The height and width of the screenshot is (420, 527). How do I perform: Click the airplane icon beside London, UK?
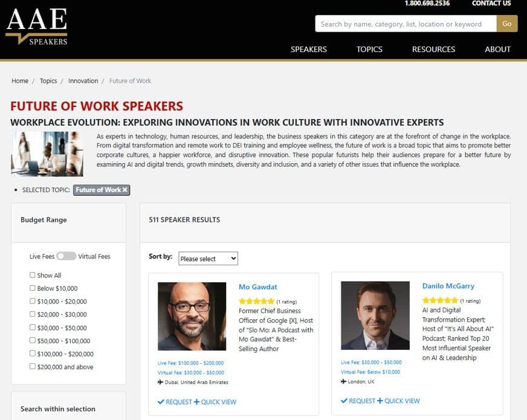(343, 381)
